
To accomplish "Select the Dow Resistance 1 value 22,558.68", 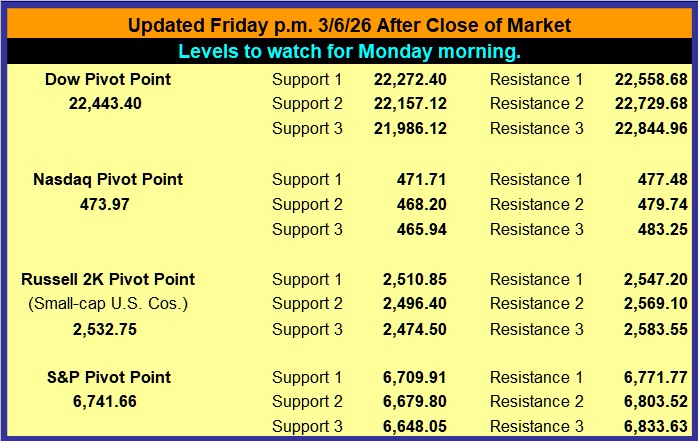I will pyautogui.click(x=649, y=78).
